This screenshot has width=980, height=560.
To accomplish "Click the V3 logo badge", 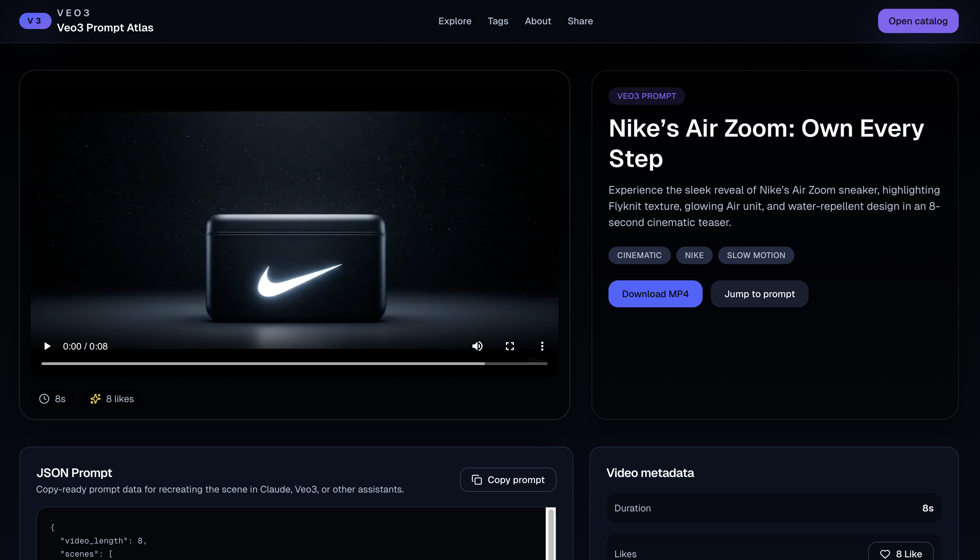I will point(35,21).
